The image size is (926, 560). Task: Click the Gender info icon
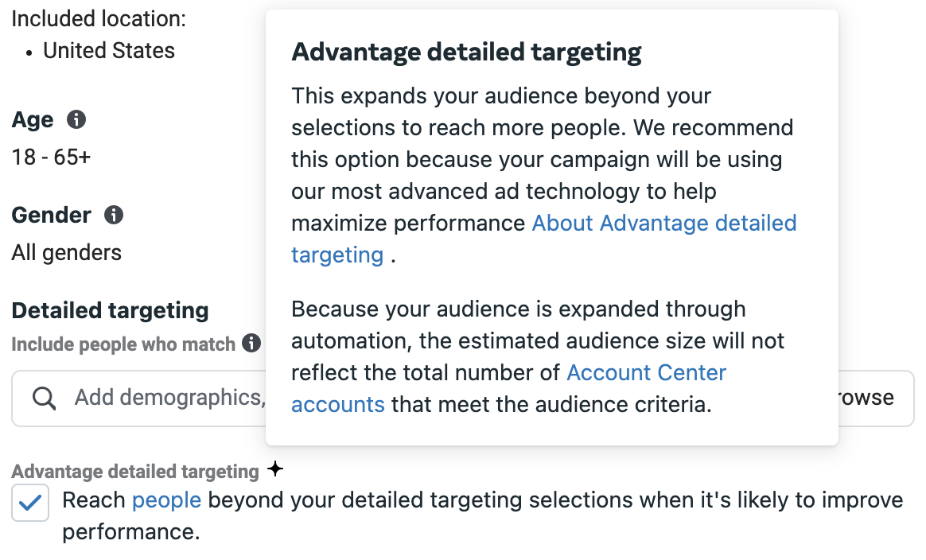pos(114,215)
